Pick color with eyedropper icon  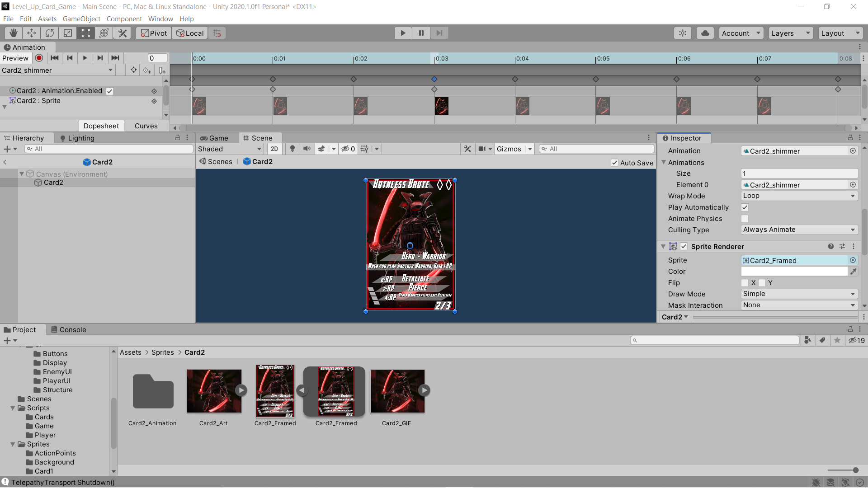[x=853, y=272]
